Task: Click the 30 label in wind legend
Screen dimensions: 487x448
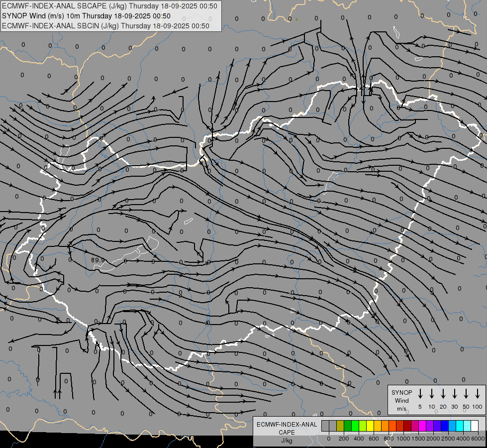Action: coord(454,407)
